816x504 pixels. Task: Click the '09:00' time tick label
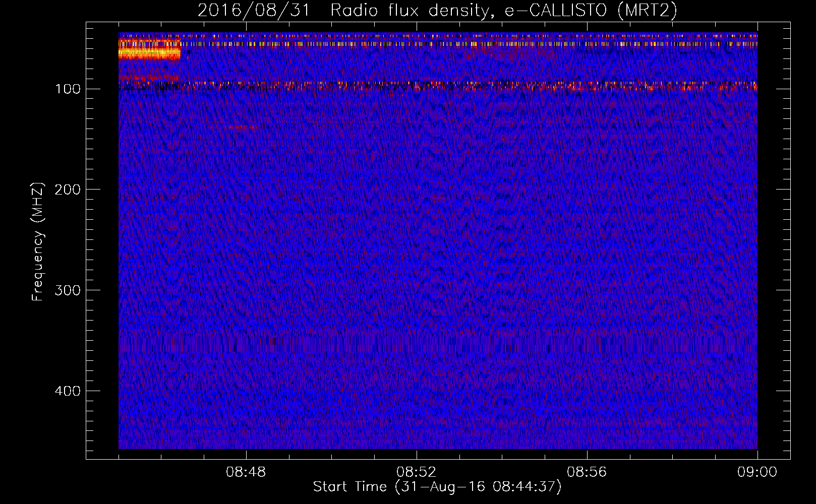[x=757, y=472]
